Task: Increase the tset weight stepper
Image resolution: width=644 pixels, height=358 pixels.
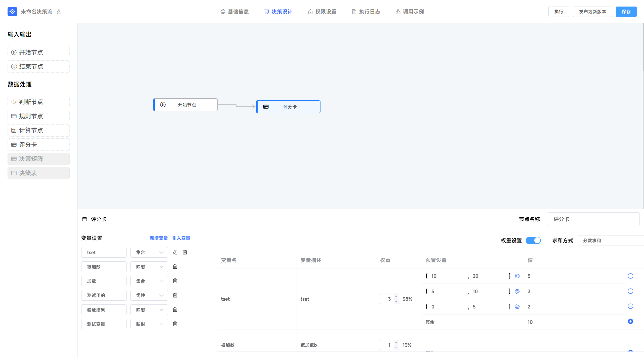Action: point(396,297)
